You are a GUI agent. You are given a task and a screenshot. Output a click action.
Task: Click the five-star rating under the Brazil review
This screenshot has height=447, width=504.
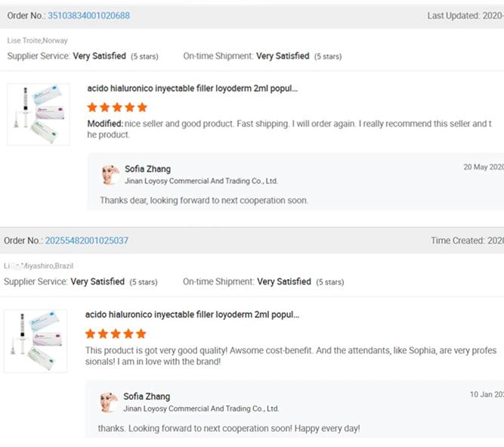[116, 334]
